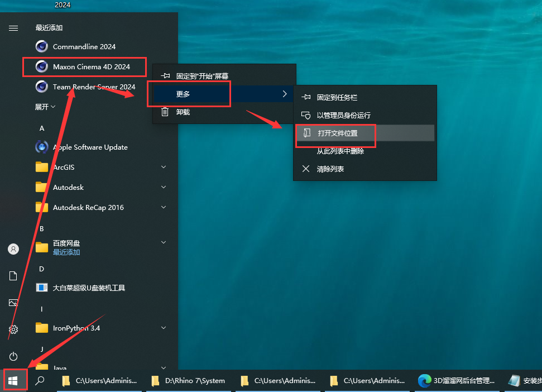542x392 pixels.
Task: Open the Start menu hamburger icon
Action: pos(13,28)
